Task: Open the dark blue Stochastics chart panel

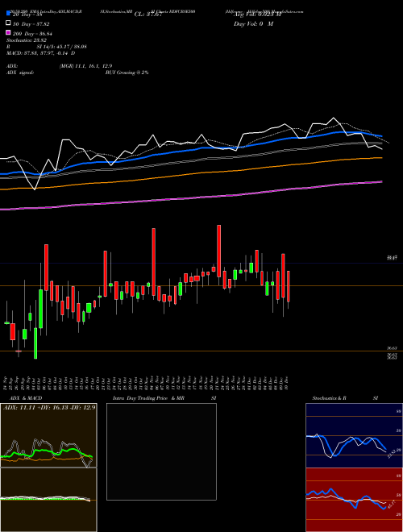Action: pyautogui.click(x=354, y=435)
